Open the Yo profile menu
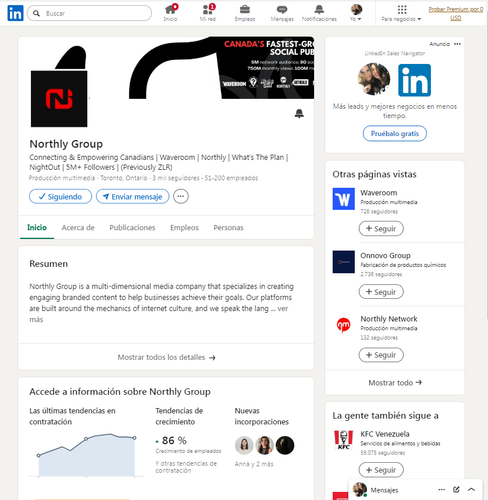 [356, 13]
